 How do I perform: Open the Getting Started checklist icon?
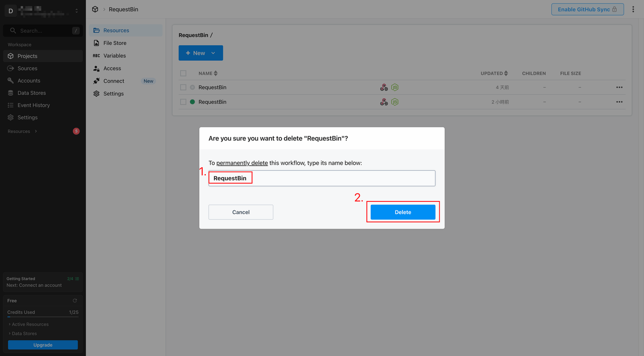[x=77, y=278]
